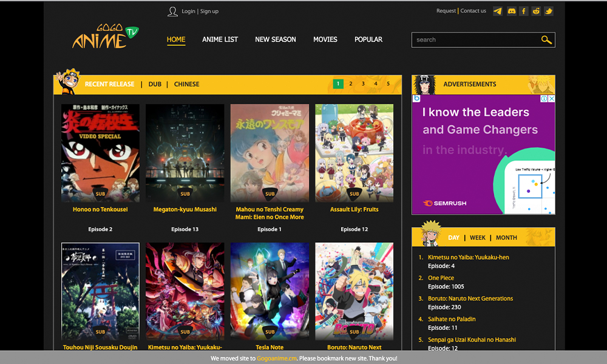Open the Login link
This screenshot has height=364, width=607.
(189, 12)
